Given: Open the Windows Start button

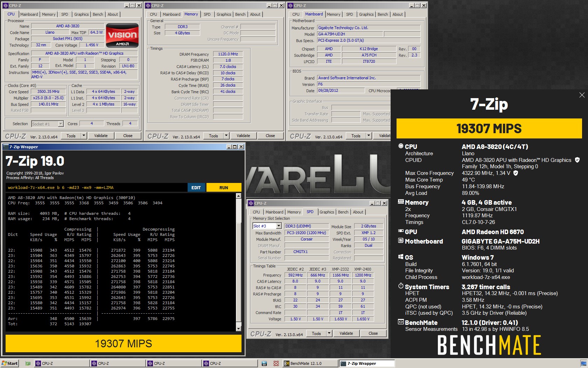Looking at the screenshot, I should [x=9, y=363].
